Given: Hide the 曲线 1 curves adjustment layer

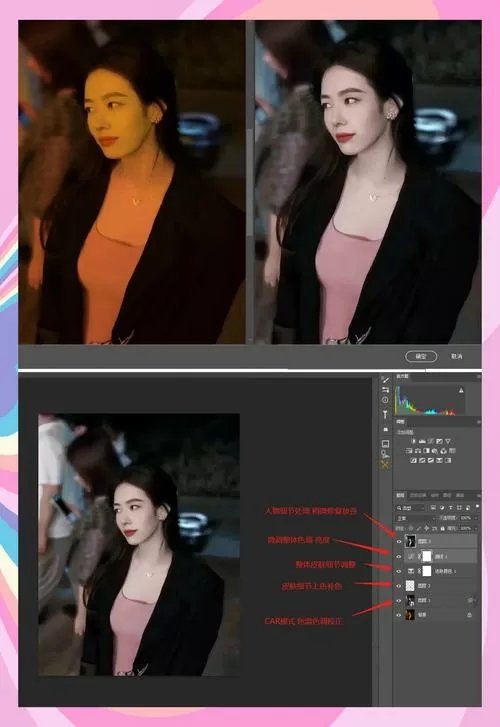Looking at the screenshot, I should [x=399, y=556].
